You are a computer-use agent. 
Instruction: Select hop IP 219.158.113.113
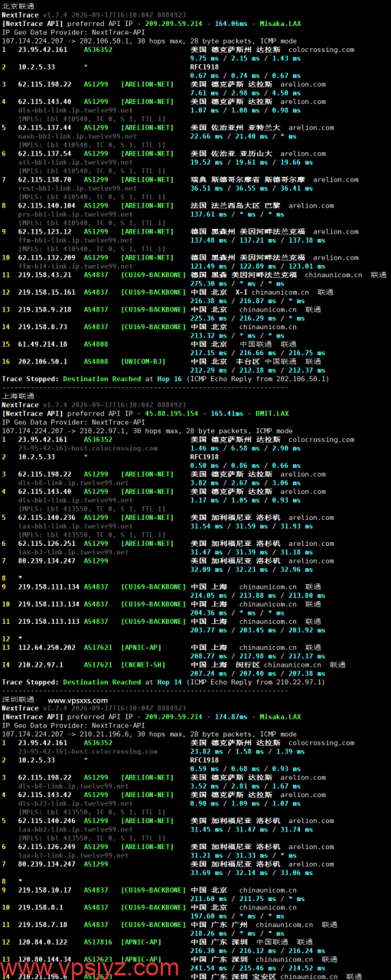pyautogui.click(x=49, y=622)
